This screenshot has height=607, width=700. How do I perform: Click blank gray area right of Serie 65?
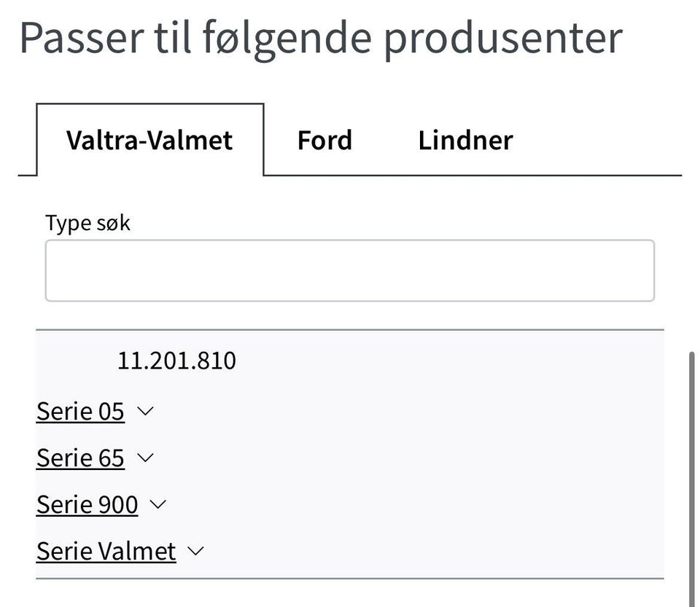[408, 458]
